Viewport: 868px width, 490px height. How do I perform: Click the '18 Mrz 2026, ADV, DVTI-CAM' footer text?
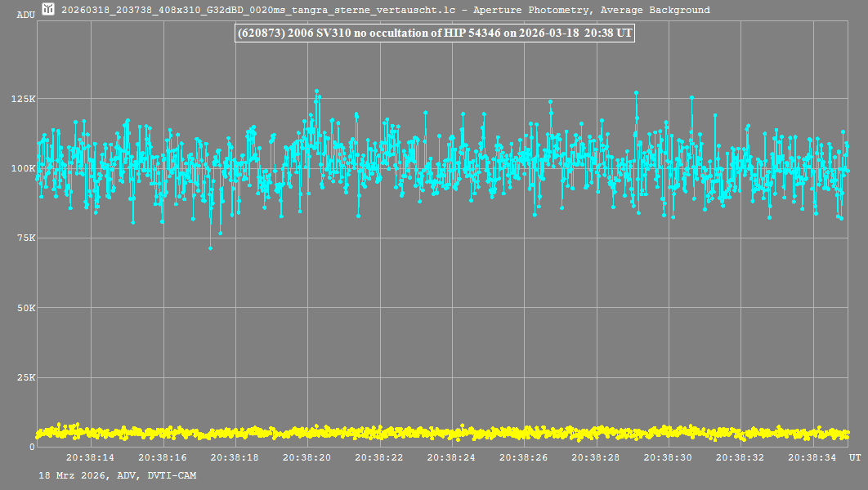click(x=117, y=475)
